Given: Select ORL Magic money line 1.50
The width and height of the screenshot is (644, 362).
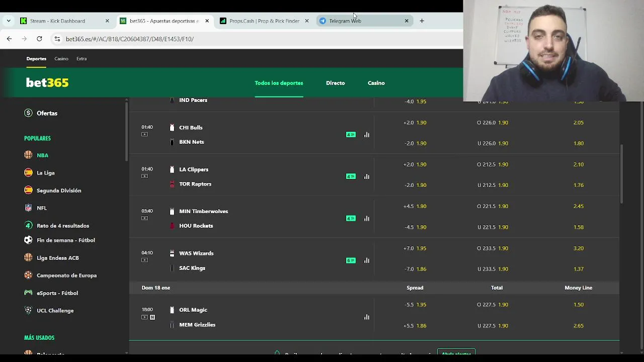Looking at the screenshot, I should (579, 305).
